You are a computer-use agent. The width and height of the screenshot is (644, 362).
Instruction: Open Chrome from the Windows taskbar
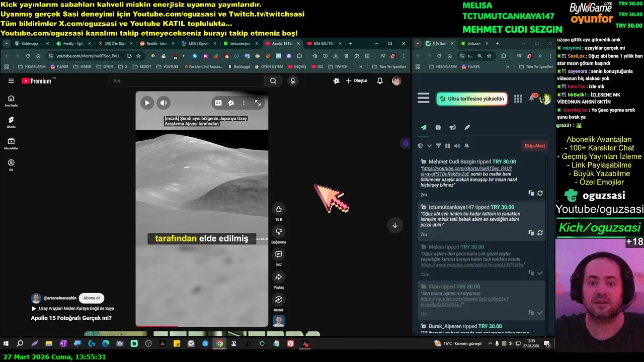click(219, 344)
